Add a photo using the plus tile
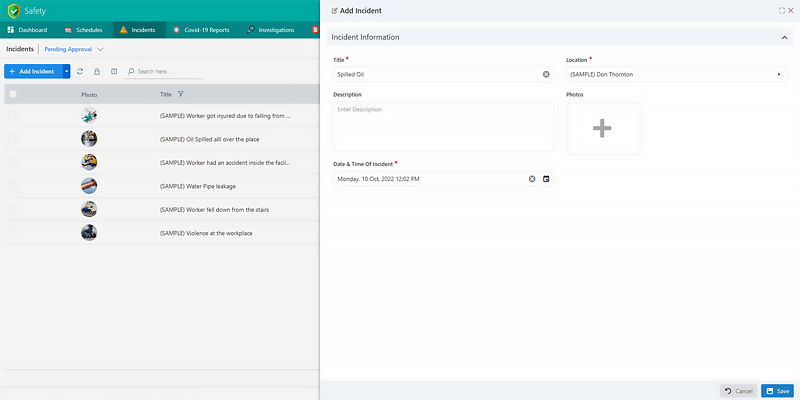 point(603,128)
